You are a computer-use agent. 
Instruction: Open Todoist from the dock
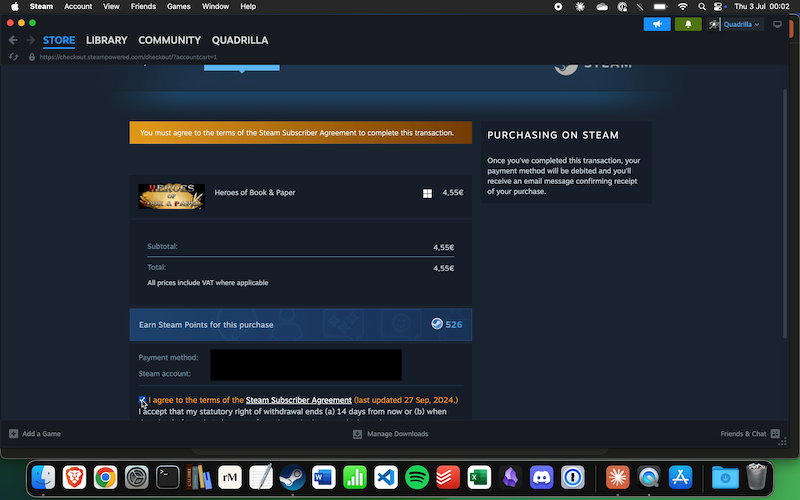pos(448,478)
